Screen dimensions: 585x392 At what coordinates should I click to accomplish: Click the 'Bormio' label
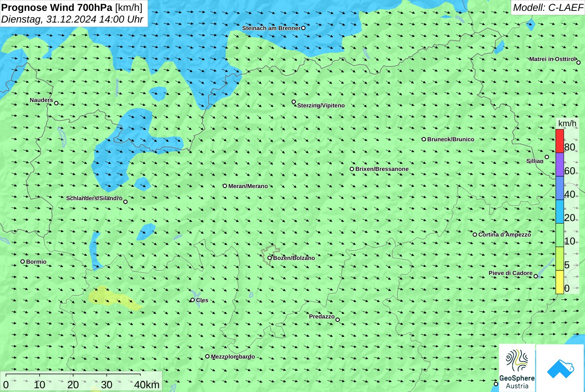36,262
